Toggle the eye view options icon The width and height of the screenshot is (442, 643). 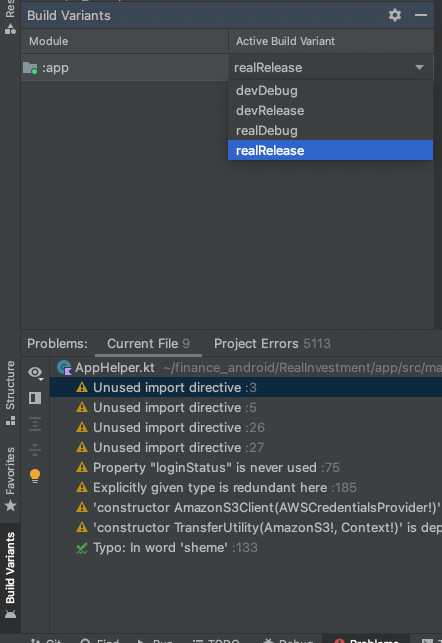pos(36,373)
